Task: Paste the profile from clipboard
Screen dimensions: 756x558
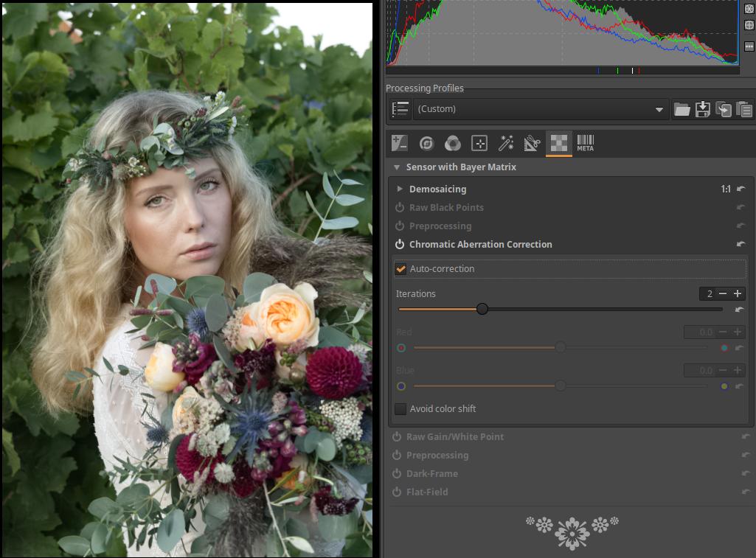Action: (743, 109)
